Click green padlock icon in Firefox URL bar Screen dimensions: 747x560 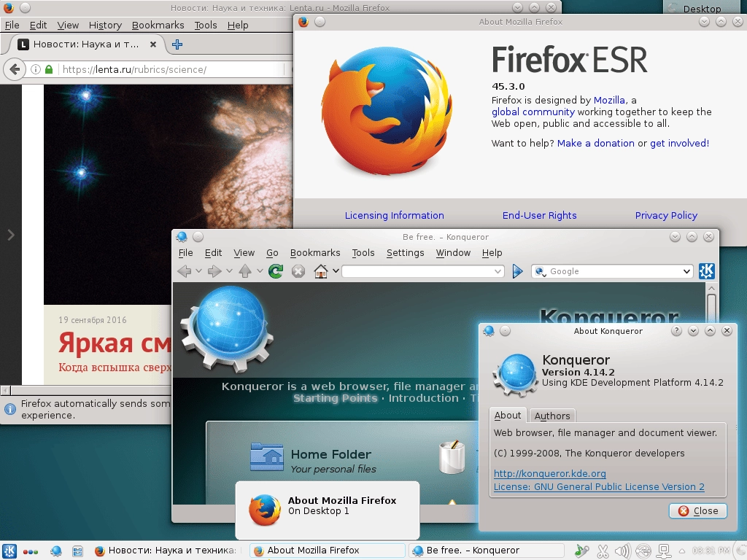pyautogui.click(x=49, y=69)
